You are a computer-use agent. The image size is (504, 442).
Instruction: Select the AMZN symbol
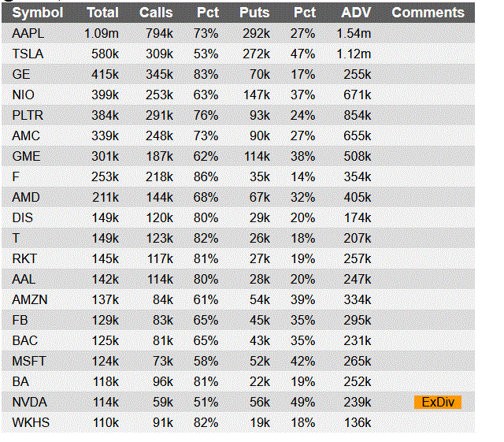pos(28,299)
